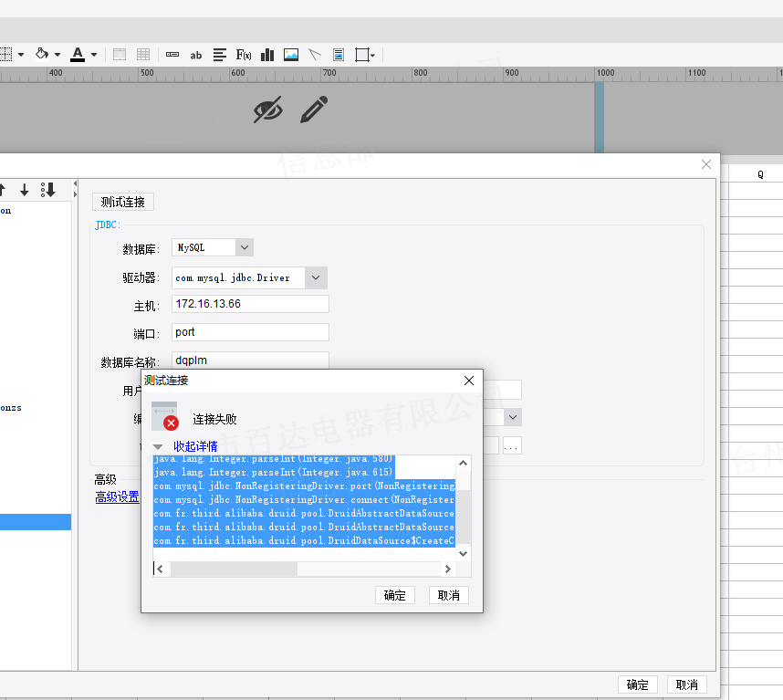
Task: Click the font color 'A' swatch
Action: click(x=78, y=54)
